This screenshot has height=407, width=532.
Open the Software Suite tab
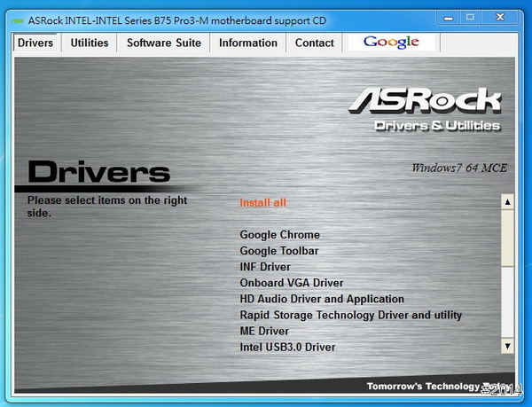pos(164,43)
